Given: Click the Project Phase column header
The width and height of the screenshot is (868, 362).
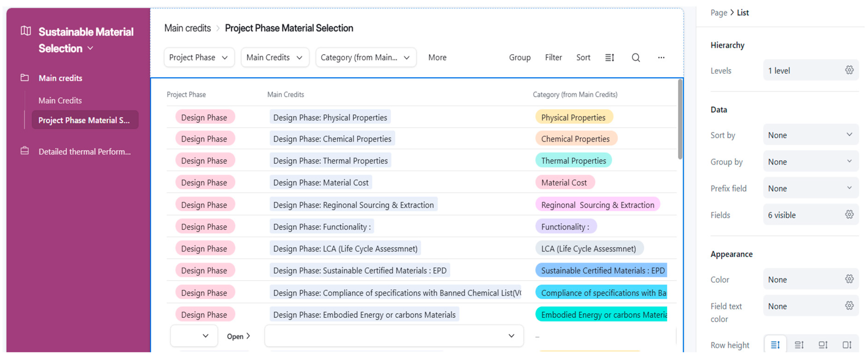Looking at the screenshot, I should (x=186, y=95).
